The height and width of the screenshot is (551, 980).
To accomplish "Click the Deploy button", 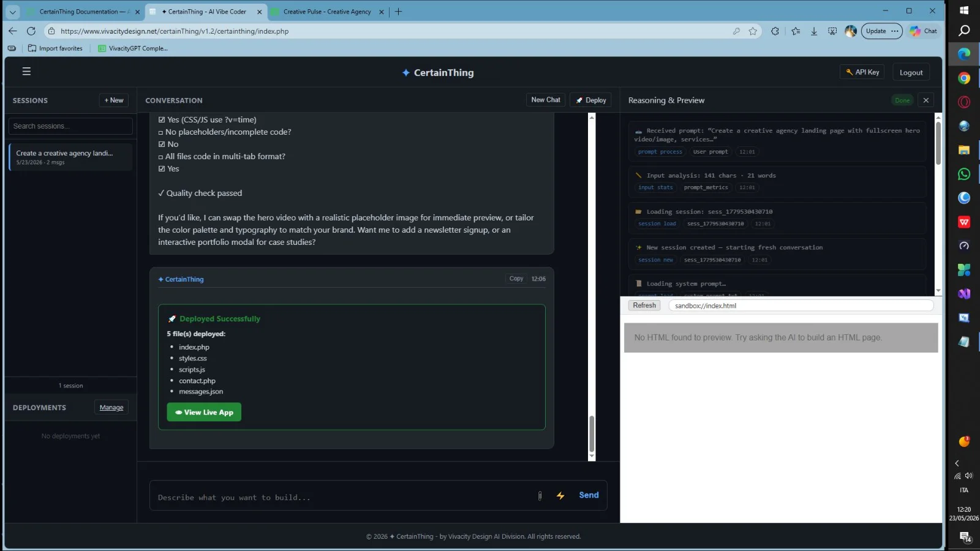I will [591, 100].
